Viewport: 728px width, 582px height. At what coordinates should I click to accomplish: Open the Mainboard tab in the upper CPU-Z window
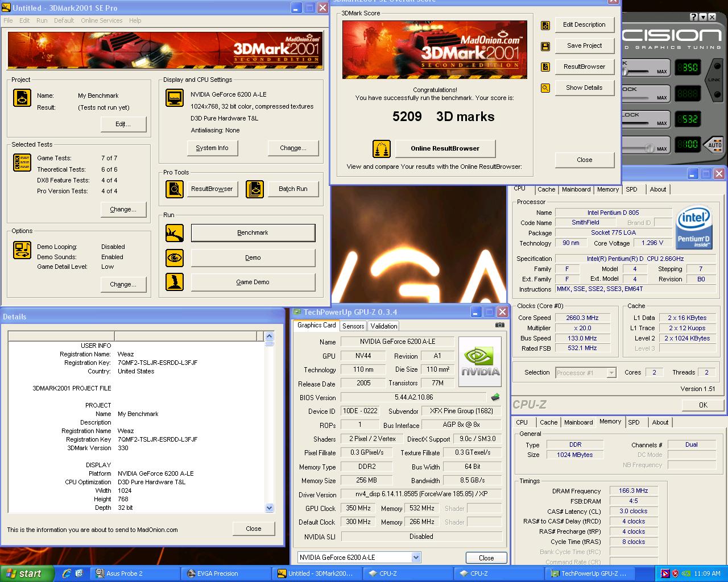pyautogui.click(x=576, y=190)
